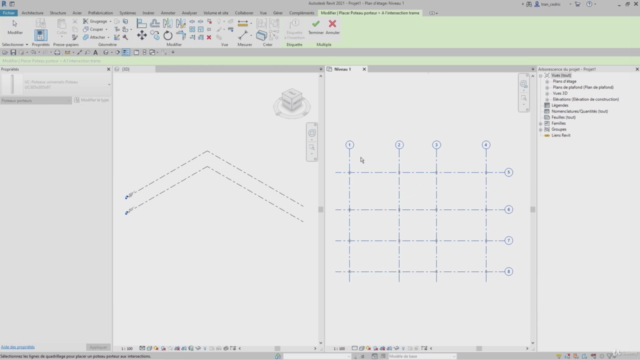This screenshot has height=360, width=640.
Task: Click the Appliquer button
Action: [x=98, y=347]
